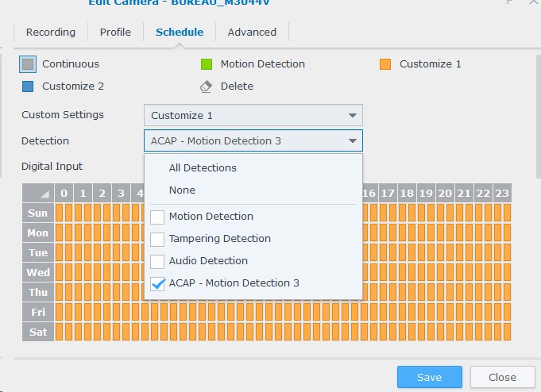Check the Tampering Detection option
Image resolution: width=541 pixels, height=392 pixels.
[x=157, y=239]
